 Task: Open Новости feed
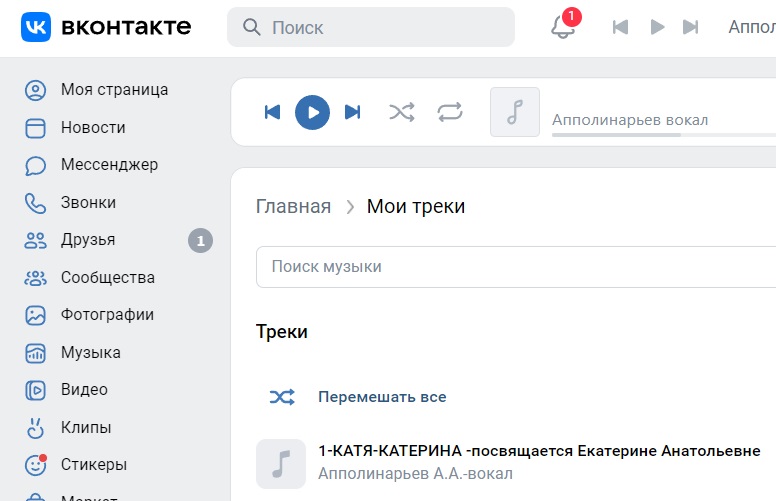93,128
